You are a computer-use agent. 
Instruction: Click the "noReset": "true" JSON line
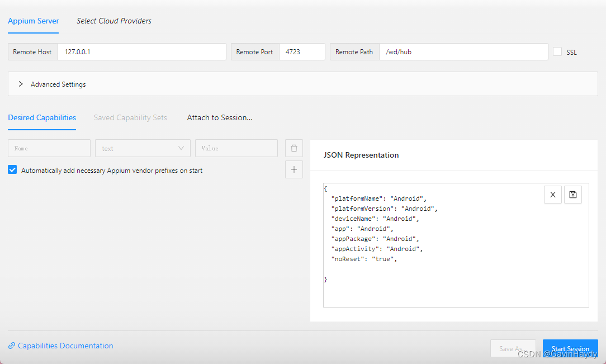point(364,259)
